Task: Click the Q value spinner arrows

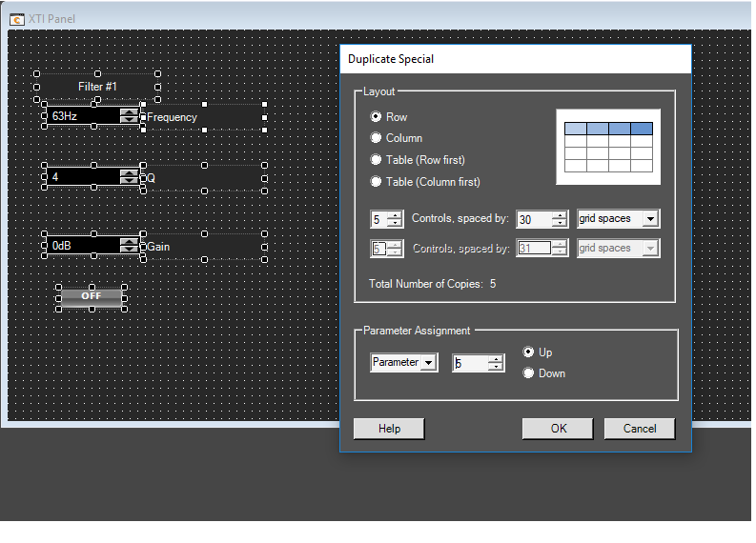Action: (129, 177)
